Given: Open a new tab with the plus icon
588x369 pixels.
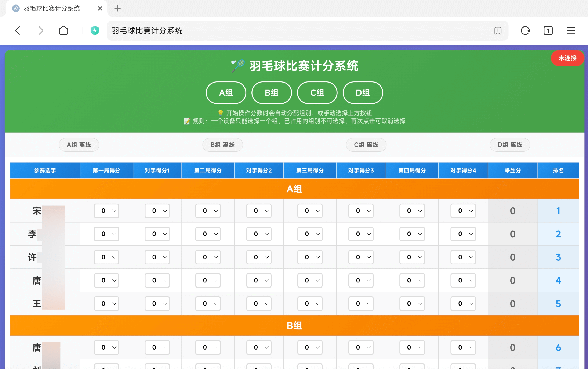Looking at the screenshot, I should [x=117, y=8].
